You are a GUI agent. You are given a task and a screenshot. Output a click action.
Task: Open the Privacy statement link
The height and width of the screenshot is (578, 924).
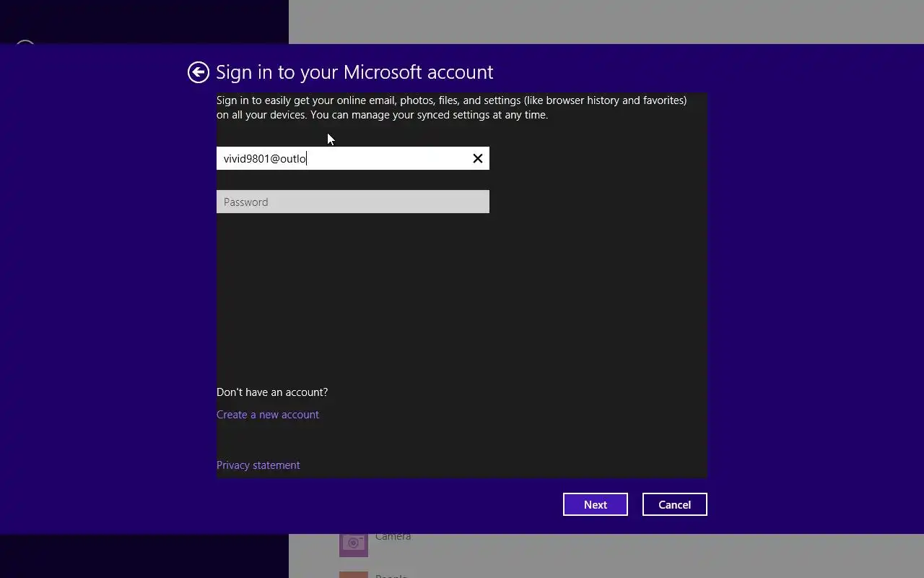258,465
